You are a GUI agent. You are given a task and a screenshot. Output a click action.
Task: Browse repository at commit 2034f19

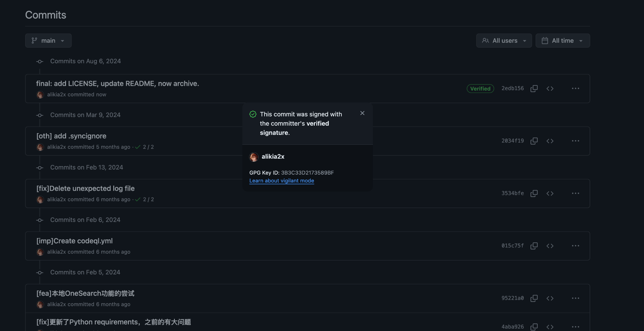550,141
